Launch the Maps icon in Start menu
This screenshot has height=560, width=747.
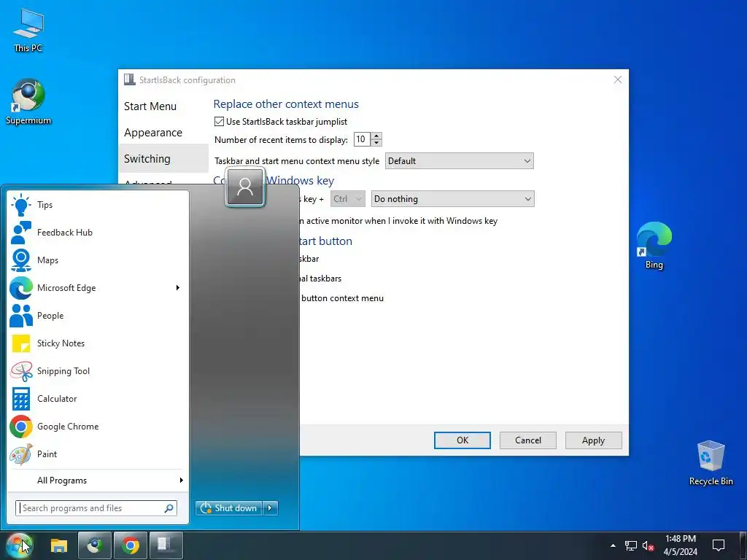(x=21, y=260)
